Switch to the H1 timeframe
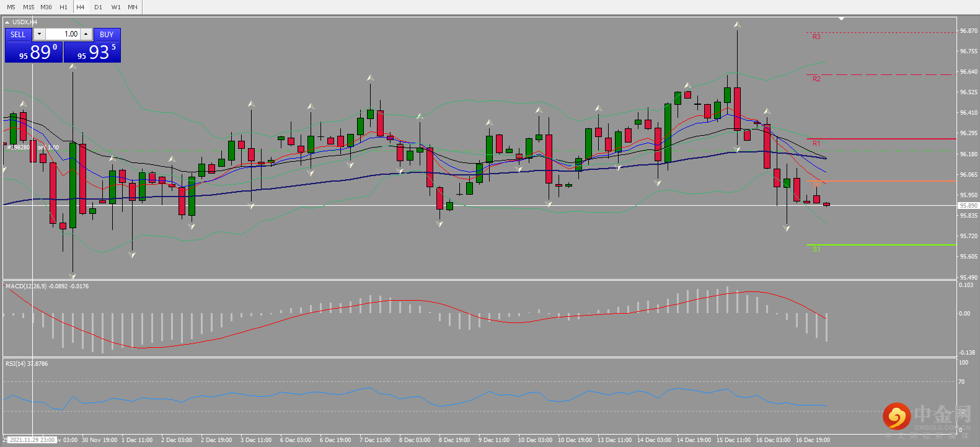Screen dimensions: 980x447 63,7
